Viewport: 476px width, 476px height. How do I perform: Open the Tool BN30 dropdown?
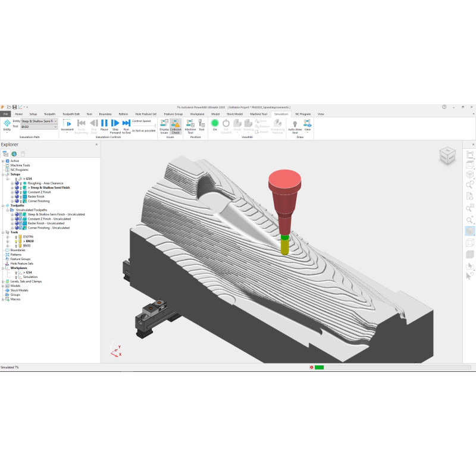point(39,127)
